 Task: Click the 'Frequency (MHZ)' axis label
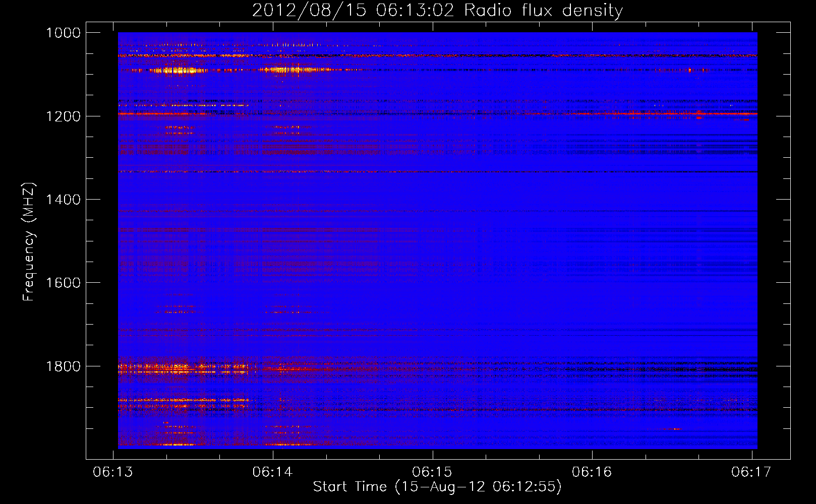[x=29, y=242]
